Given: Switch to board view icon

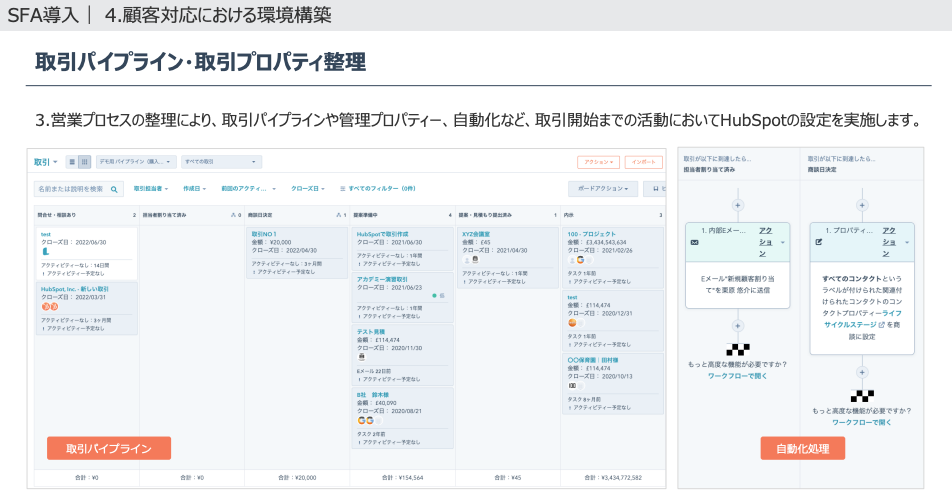Looking at the screenshot, I should 84,162.
